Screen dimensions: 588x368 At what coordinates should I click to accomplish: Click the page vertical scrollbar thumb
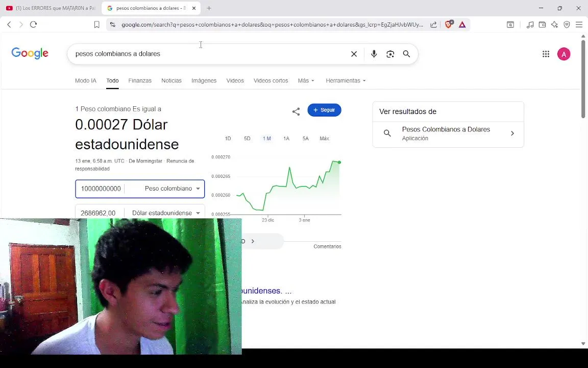tap(583, 79)
